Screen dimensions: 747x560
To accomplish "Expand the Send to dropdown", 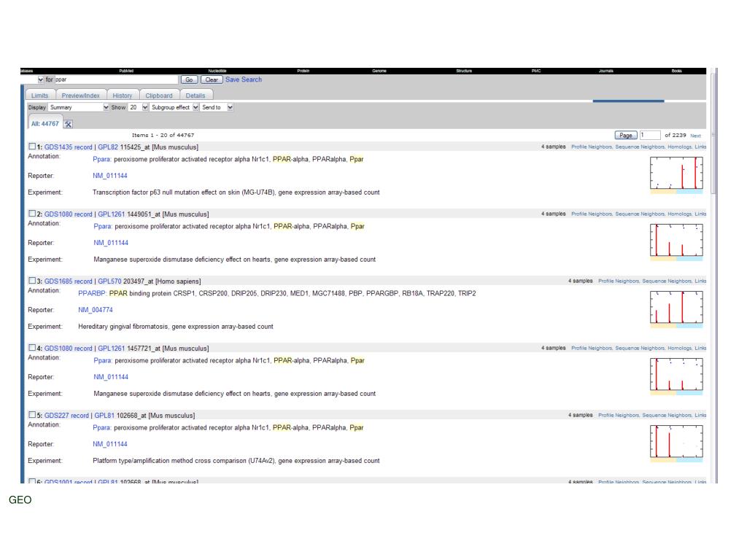I will (217, 108).
